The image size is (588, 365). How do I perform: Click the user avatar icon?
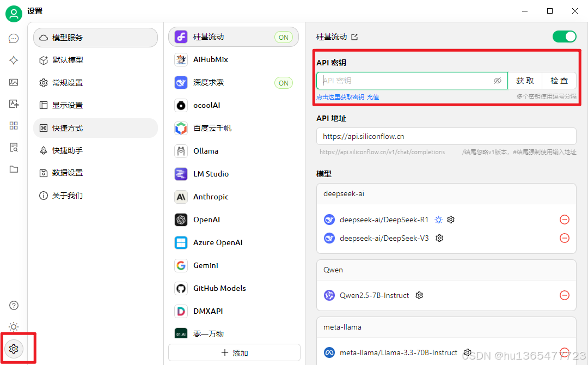(14, 14)
